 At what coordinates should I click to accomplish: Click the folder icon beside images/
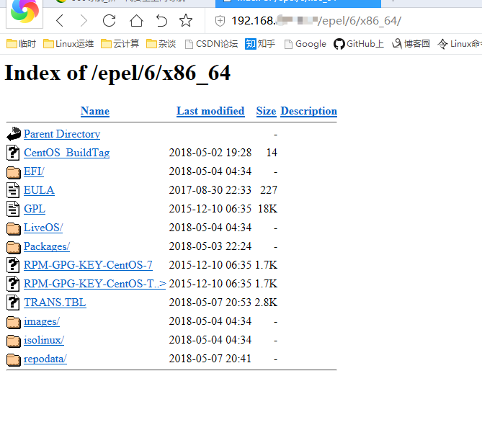tap(14, 322)
